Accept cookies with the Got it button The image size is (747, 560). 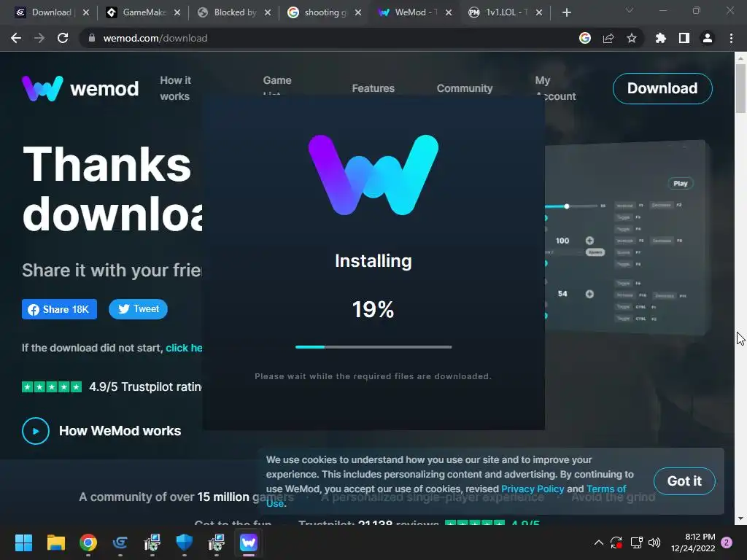pyautogui.click(x=684, y=481)
